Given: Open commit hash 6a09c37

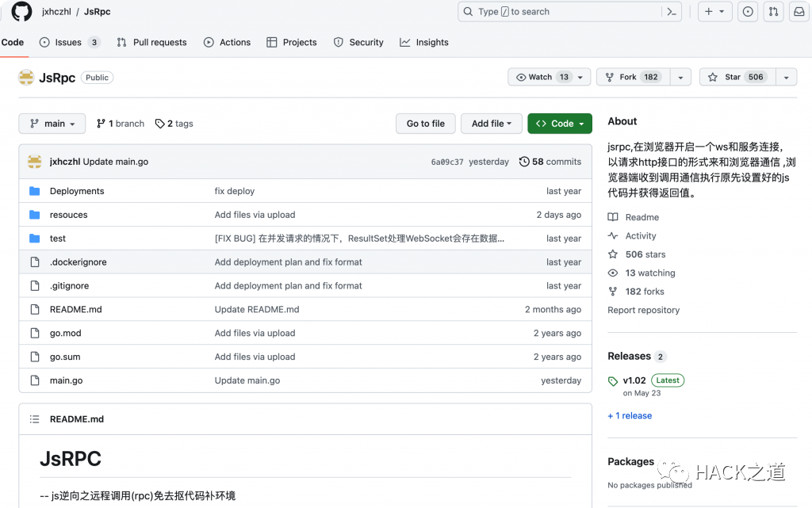Looking at the screenshot, I should pos(447,162).
